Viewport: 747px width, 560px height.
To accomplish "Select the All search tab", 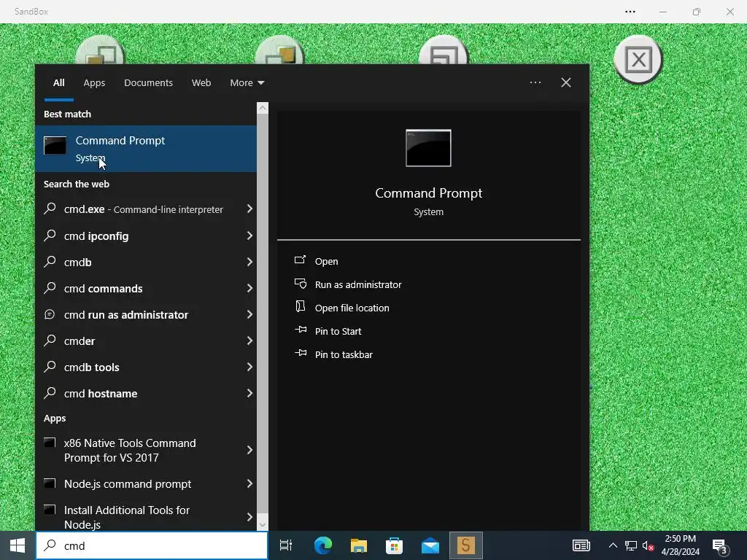I will tap(58, 83).
